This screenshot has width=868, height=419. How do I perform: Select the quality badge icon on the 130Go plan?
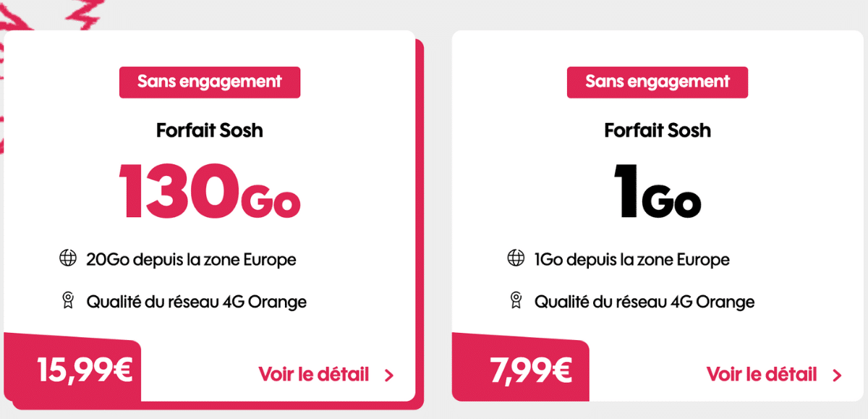(66, 301)
